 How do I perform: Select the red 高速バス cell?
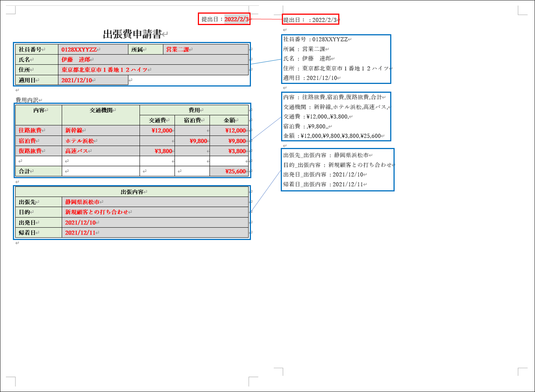point(101,151)
